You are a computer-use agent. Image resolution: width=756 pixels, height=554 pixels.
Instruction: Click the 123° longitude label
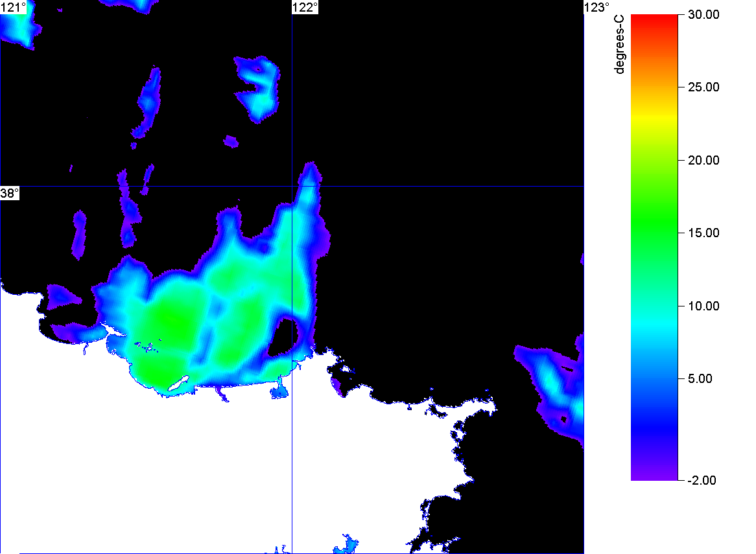pyautogui.click(x=597, y=7)
